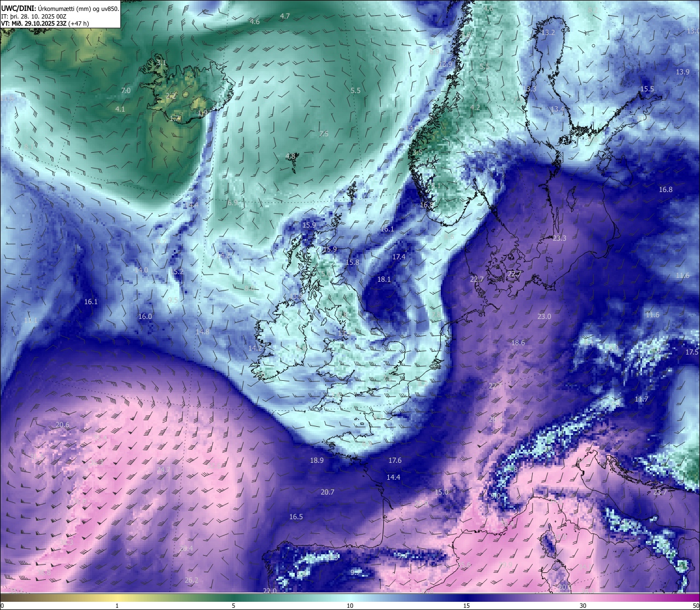Click the 4.6 value near the top
700x610 pixels.
[x=255, y=22]
